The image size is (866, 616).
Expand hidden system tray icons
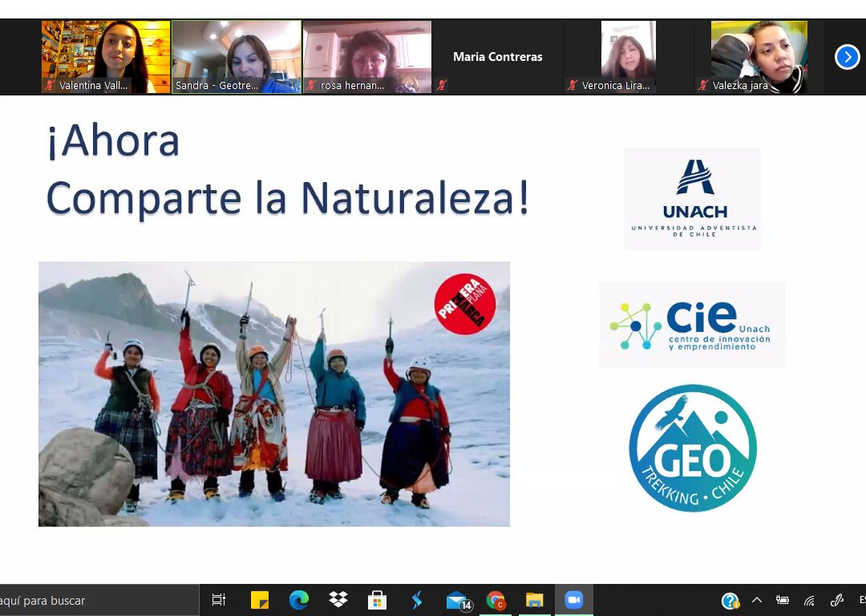click(x=756, y=600)
